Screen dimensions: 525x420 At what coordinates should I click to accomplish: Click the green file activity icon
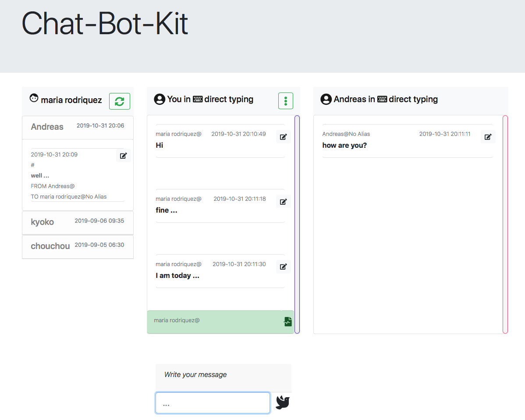tap(287, 321)
